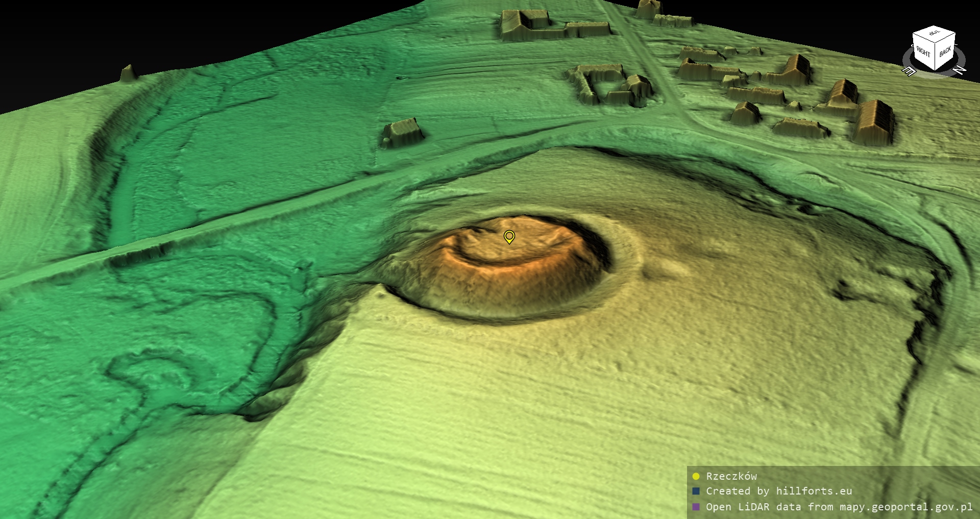Click the yellow location pin on hillfort

coord(509,236)
